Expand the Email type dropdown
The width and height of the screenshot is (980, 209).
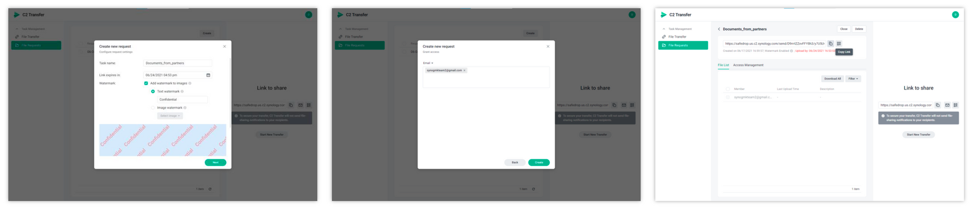(x=428, y=63)
